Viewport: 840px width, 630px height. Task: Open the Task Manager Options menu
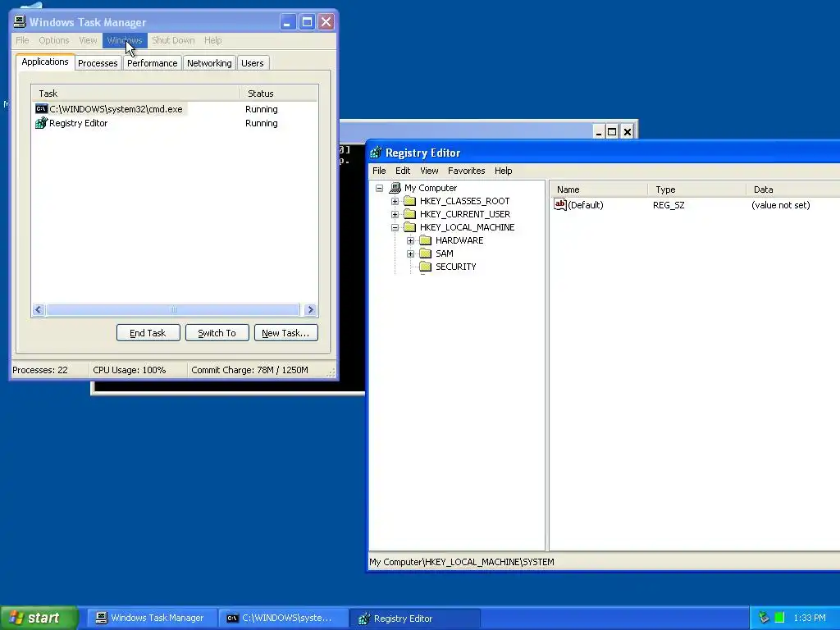(54, 40)
